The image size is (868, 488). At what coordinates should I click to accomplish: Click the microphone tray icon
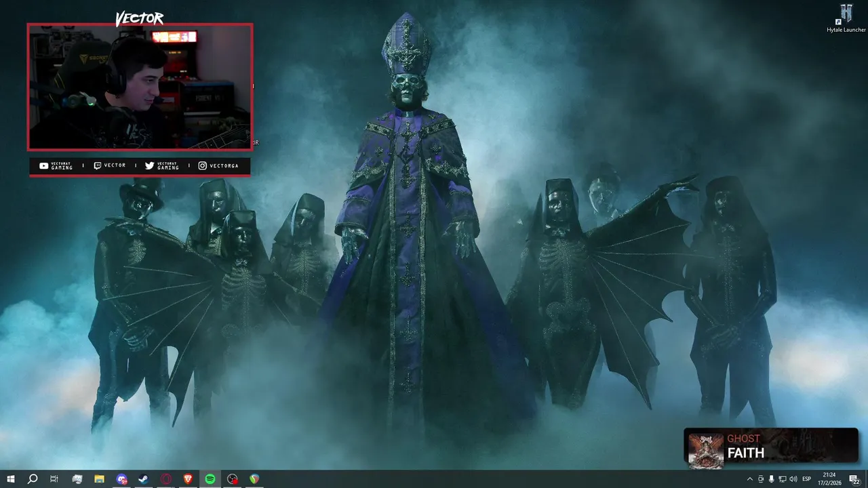[x=771, y=479]
